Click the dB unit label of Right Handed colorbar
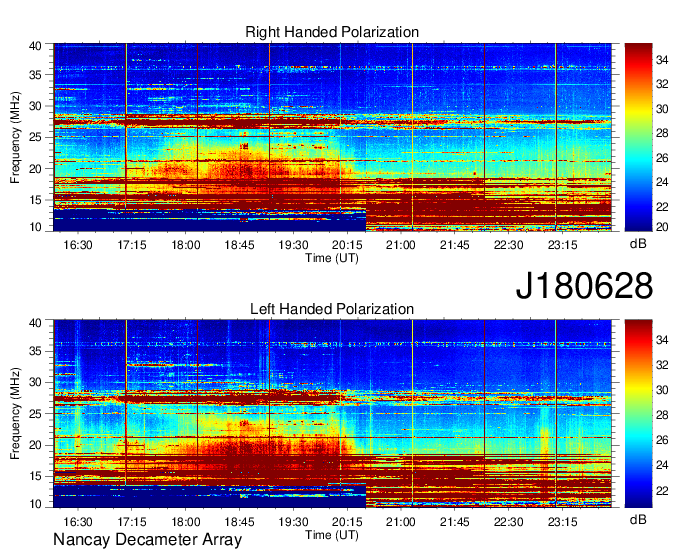This screenshot has height=552, width=680. click(x=638, y=244)
